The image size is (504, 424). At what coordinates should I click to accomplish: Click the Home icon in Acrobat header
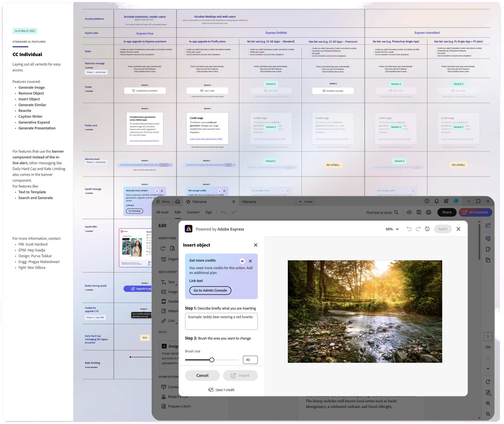point(178,202)
